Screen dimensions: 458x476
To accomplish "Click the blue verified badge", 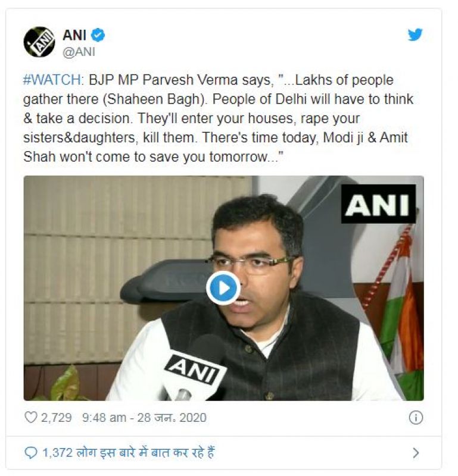I will click(x=98, y=35).
